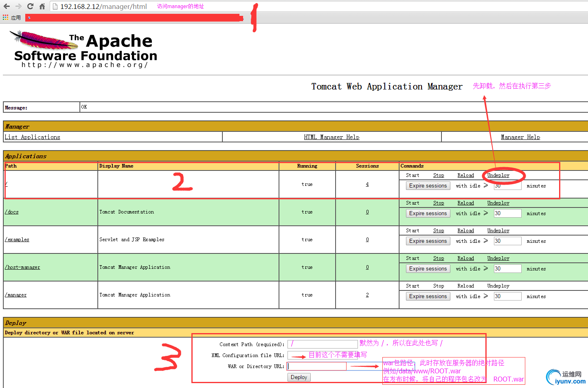Open the apps grid icon in bookmarks bar
Viewport: 588px width, 388px height.
pos(5,17)
